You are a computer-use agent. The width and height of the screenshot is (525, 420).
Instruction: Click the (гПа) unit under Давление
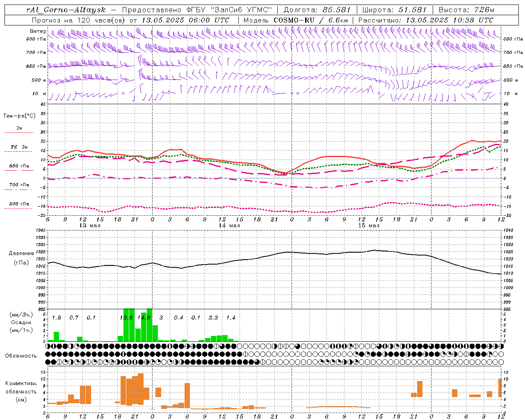click(21, 262)
